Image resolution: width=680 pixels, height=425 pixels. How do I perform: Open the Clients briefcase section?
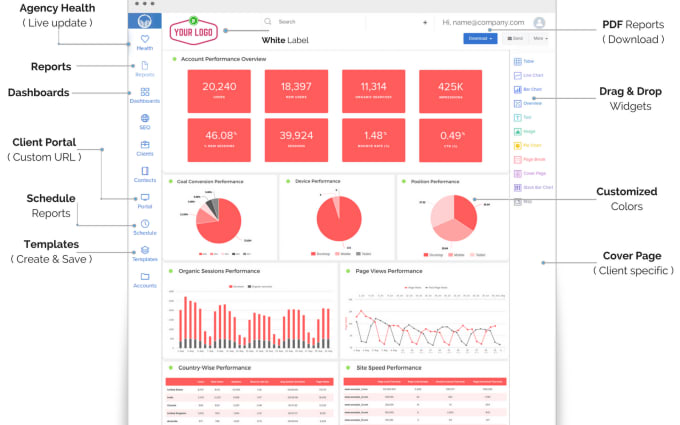tap(145, 148)
